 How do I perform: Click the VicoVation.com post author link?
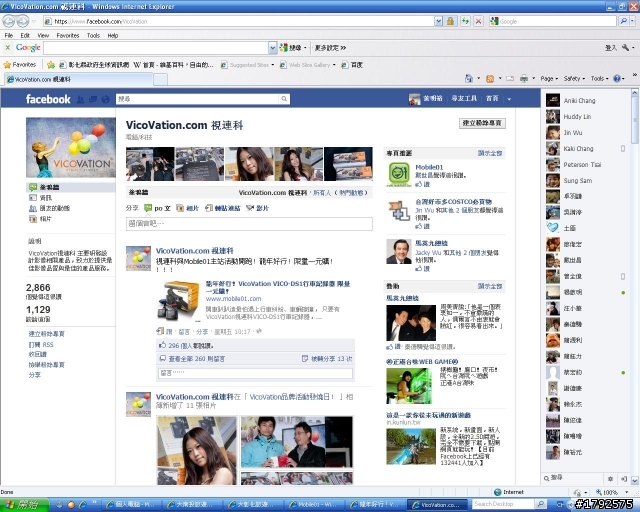pos(195,251)
